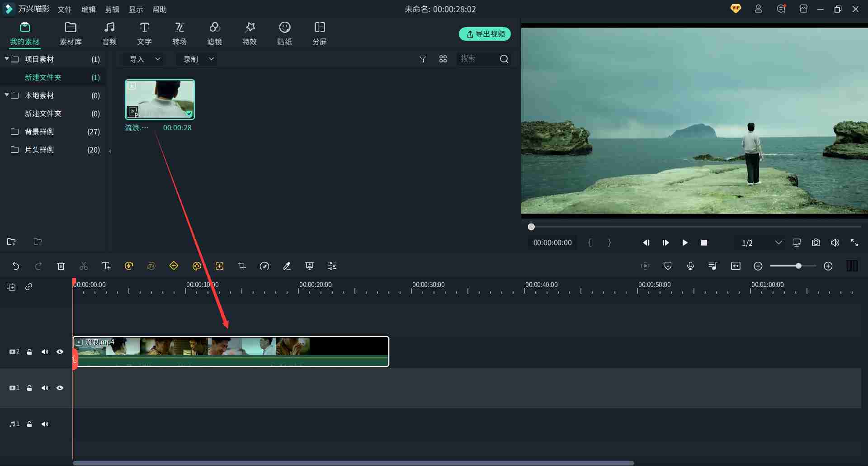Adjust the timeline zoom slider handle
The image size is (868, 466).
799,266
